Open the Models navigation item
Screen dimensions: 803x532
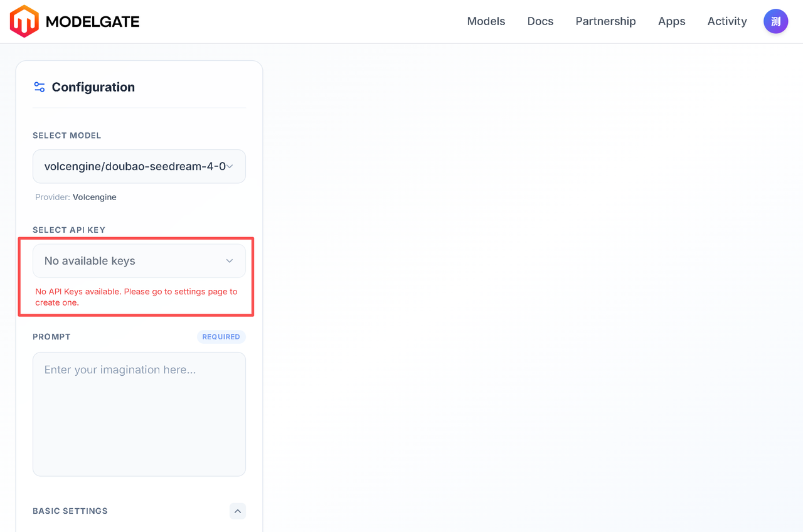(x=486, y=21)
